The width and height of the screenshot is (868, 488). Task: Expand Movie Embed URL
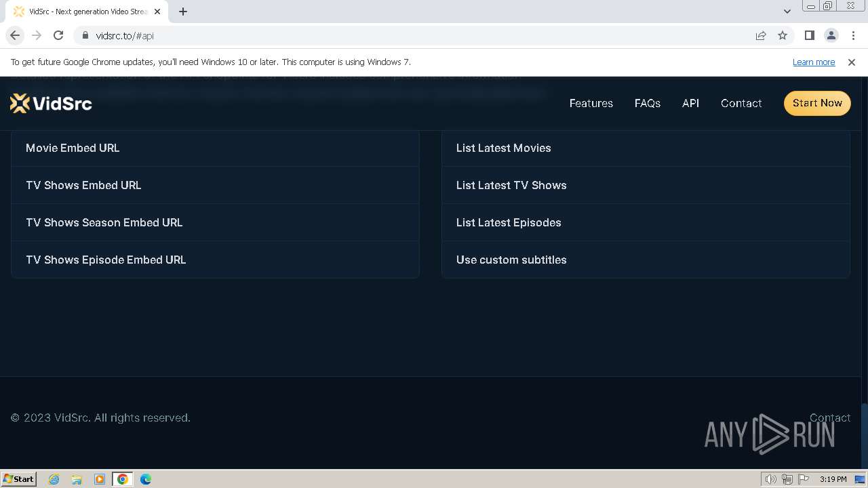[215, 148]
